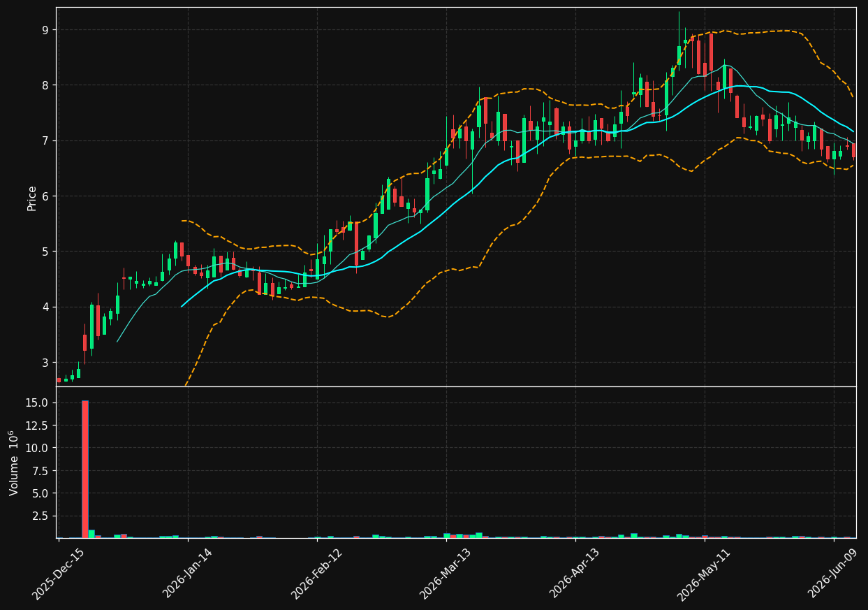Image resolution: width=868 pixels, height=610 pixels.
Task: Click the price tick label 6
Action: (45, 196)
